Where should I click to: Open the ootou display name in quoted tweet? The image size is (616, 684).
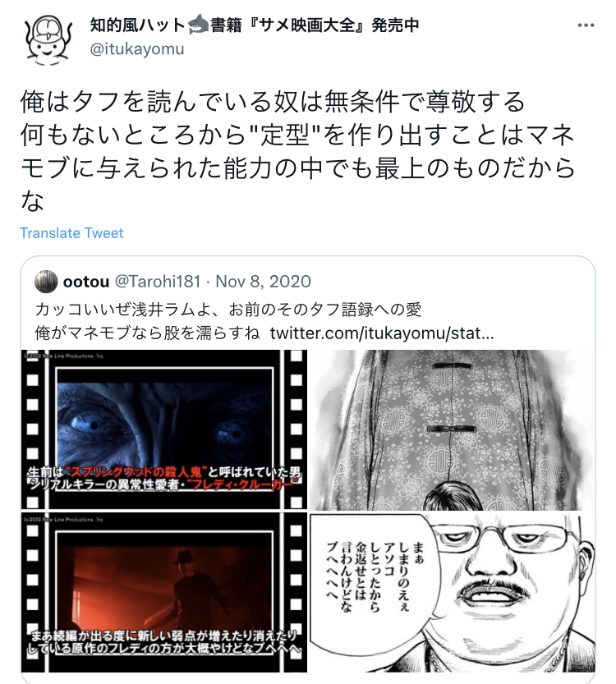point(86,282)
